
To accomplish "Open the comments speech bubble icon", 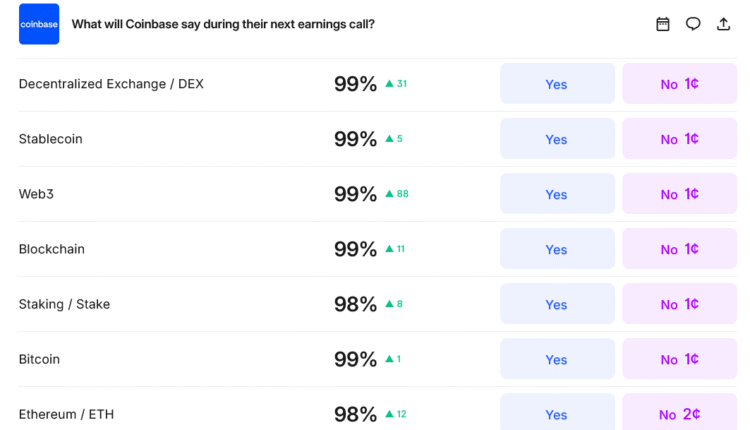I will tap(693, 24).
